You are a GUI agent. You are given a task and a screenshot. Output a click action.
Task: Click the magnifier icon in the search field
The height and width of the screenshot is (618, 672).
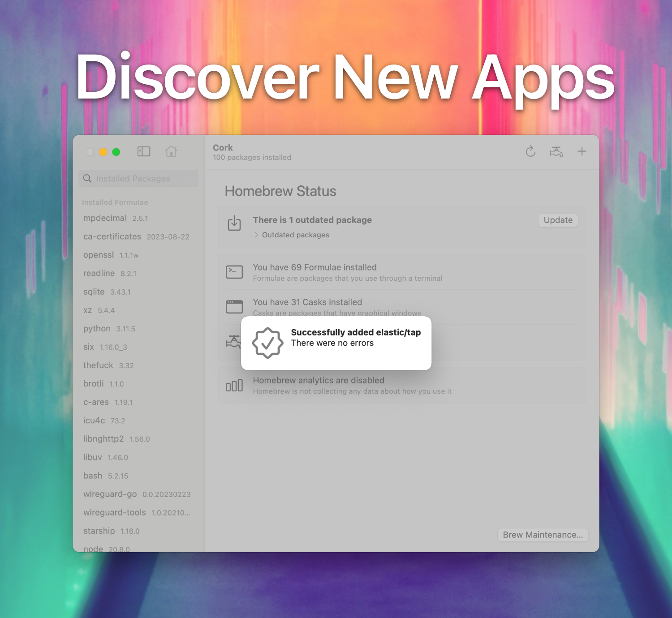pos(87,178)
